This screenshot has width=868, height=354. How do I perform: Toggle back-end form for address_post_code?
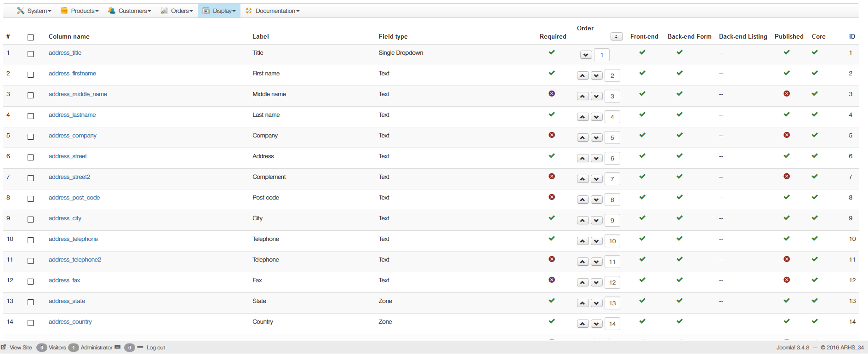click(680, 197)
